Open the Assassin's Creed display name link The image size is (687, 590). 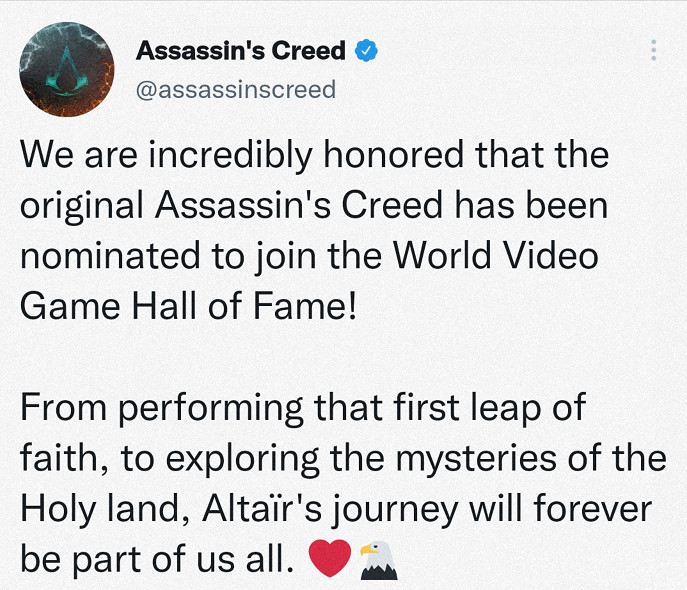(x=240, y=50)
